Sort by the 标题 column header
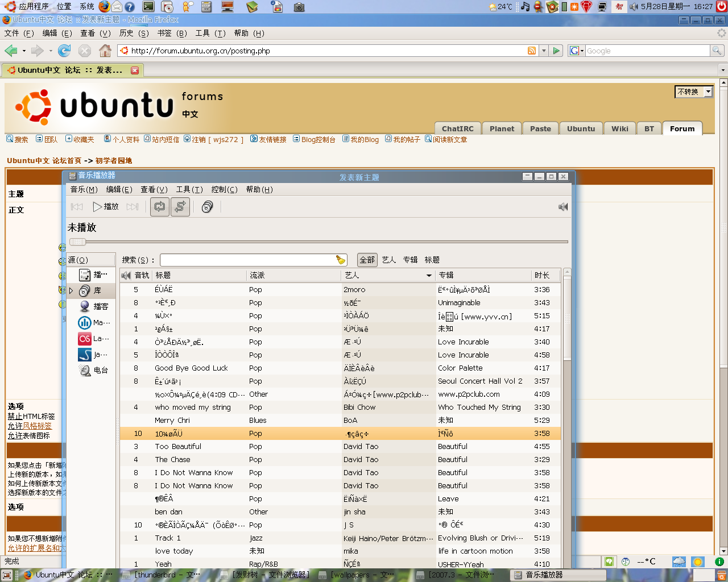 coord(199,276)
